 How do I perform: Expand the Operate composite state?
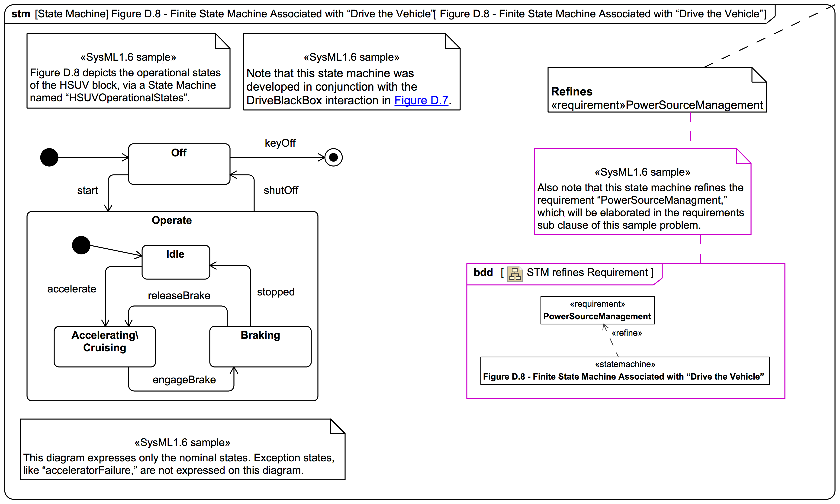(x=172, y=220)
